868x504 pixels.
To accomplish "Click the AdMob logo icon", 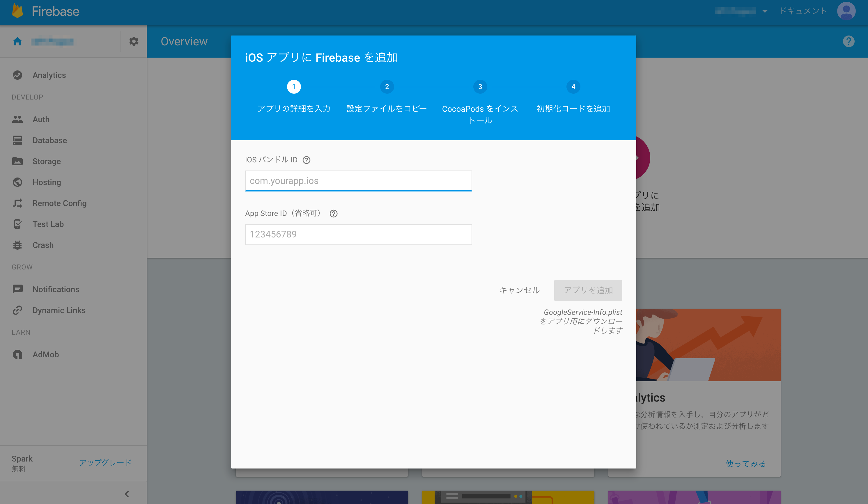I will [x=17, y=354].
